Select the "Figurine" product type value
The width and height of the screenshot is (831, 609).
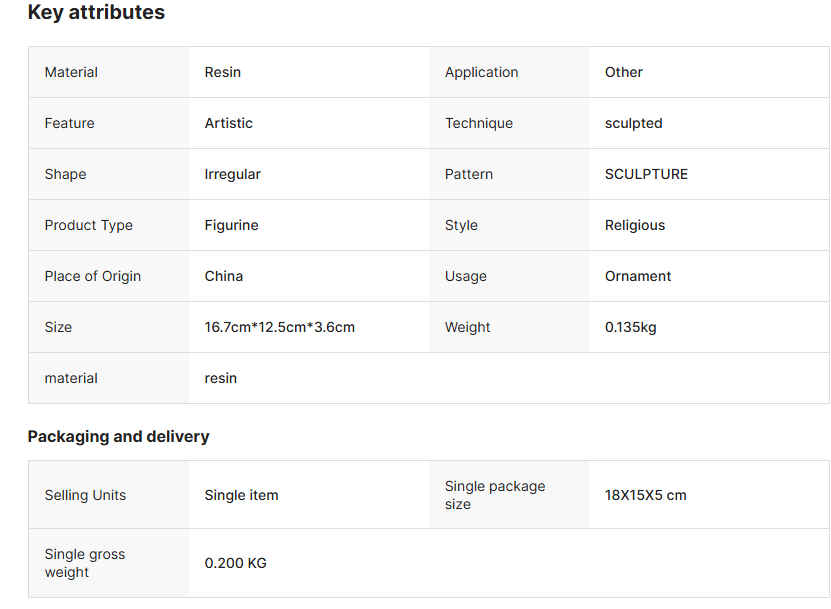pyautogui.click(x=231, y=225)
